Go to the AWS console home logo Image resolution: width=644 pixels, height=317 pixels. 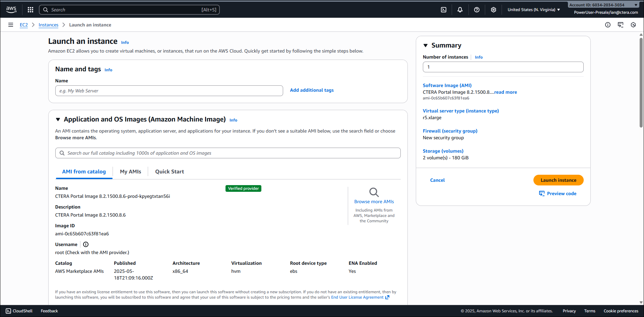(x=11, y=10)
